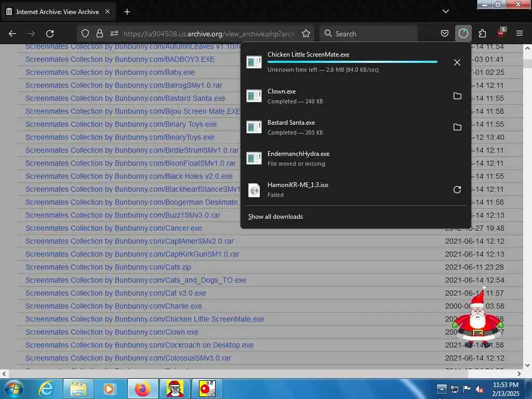
Task: Click the Chicken Little download progress bar
Action: coord(352,62)
